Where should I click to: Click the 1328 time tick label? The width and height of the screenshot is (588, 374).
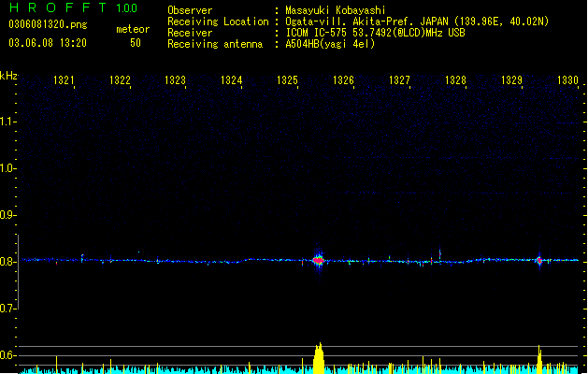[x=455, y=80]
